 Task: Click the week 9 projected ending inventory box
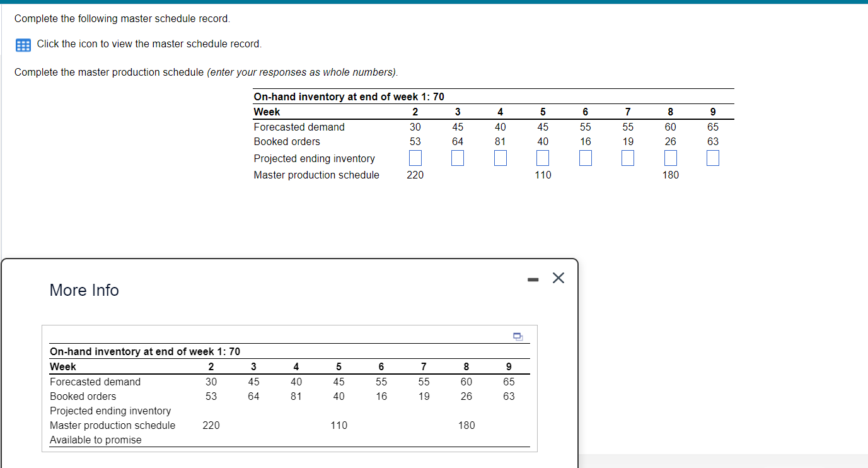pos(712,158)
